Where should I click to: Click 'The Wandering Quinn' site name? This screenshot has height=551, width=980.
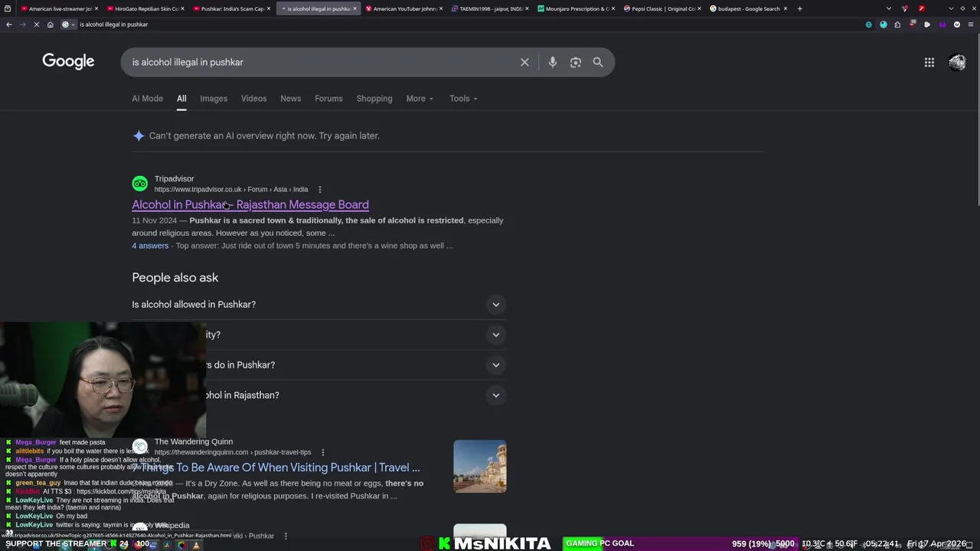(194, 442)
